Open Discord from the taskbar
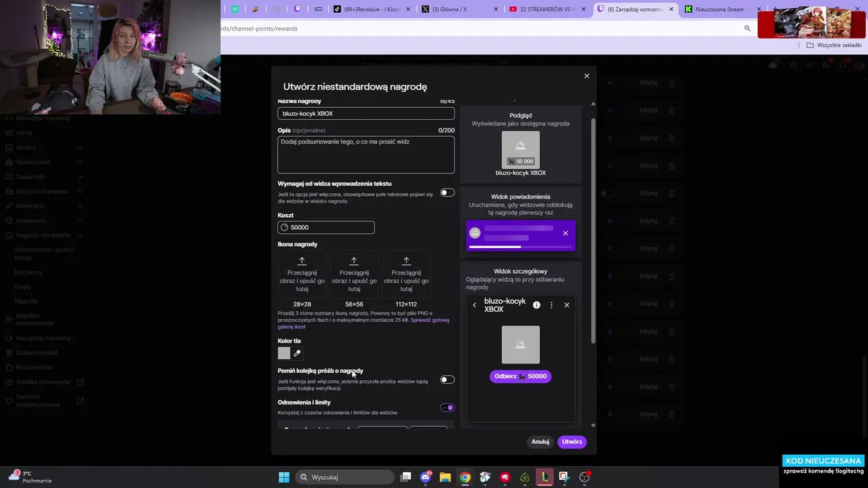Image resolution: width=868 pixels, height=488 pixels. click(425, 477)
